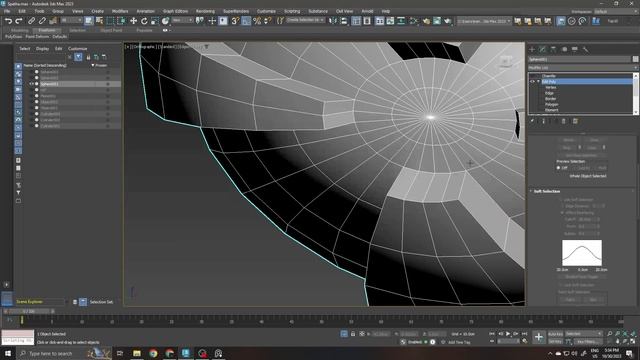Collapse the Soft Selection rollout
The width and height of the screenshot is (640, 360).
pyautogui.click(x=546, y=191)
